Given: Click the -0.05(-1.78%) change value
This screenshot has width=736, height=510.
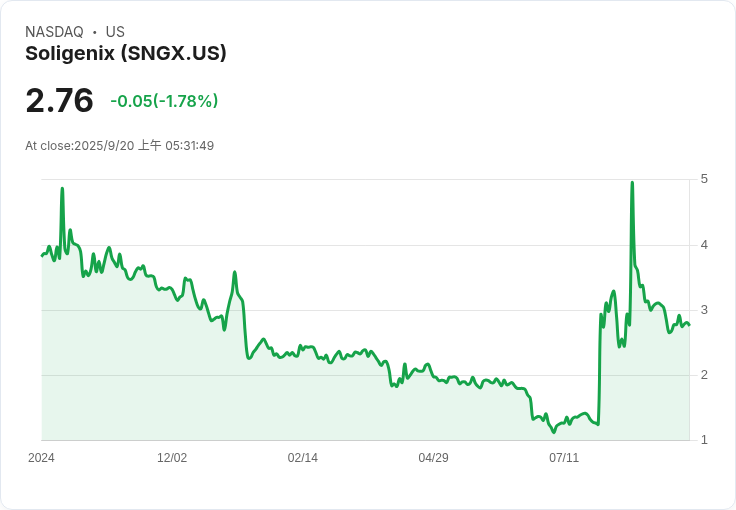Looking at the screenshot, I should [x=164, y=101].
